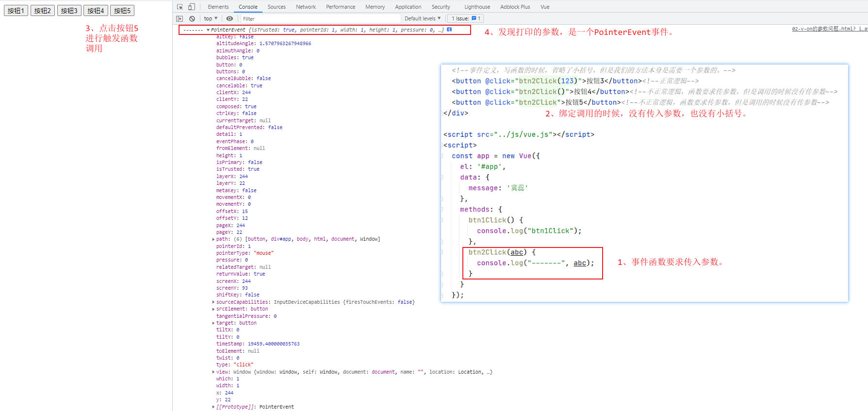Click the 按钮3 button

click(x=69, y=11)
